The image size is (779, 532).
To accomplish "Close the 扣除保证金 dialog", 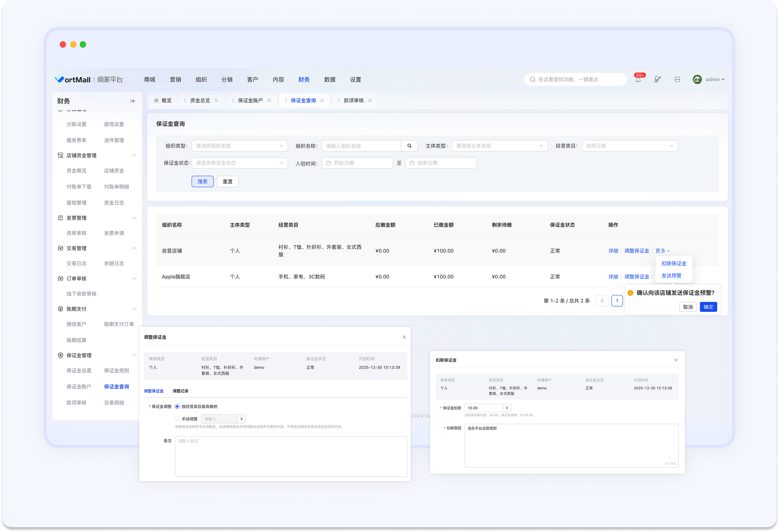I will click(675, 360).
